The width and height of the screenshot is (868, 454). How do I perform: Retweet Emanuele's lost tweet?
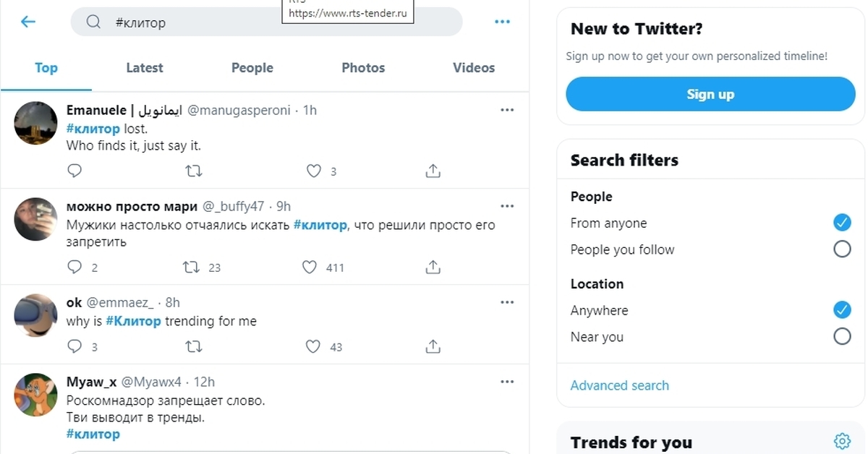pos(194,171)
